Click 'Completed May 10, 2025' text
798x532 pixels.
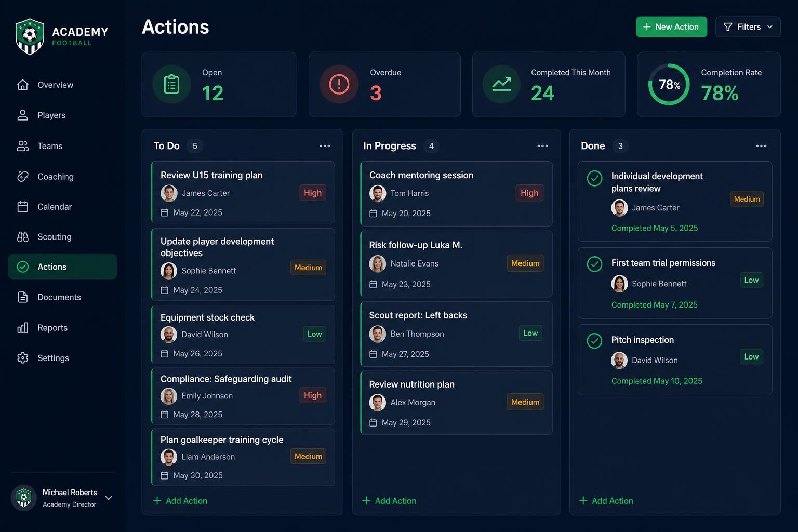point(657,381)
